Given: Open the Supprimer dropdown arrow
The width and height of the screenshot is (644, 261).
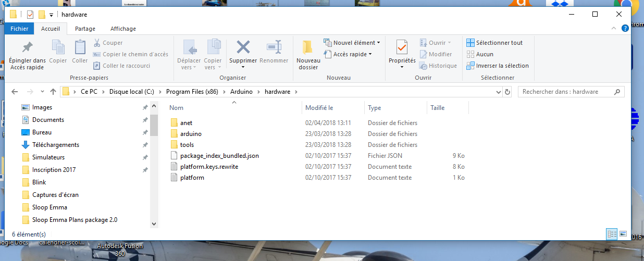Looking at the screenshot, I should [x=243, y=68].
